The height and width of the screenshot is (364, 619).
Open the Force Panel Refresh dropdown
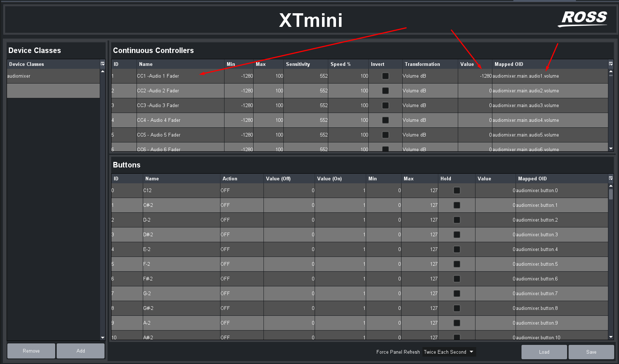449,352
